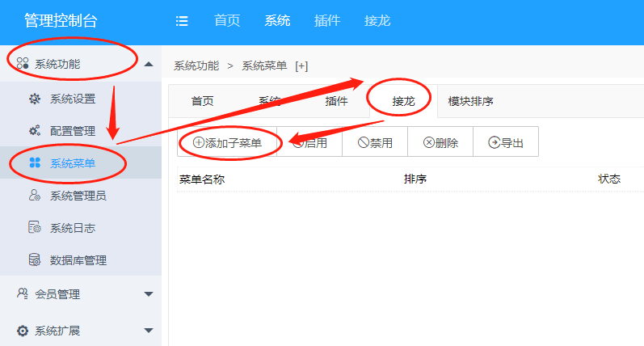644x346 pixels.
Task: Open 接龙 in the top blue bar
Action: pos(377,20)
